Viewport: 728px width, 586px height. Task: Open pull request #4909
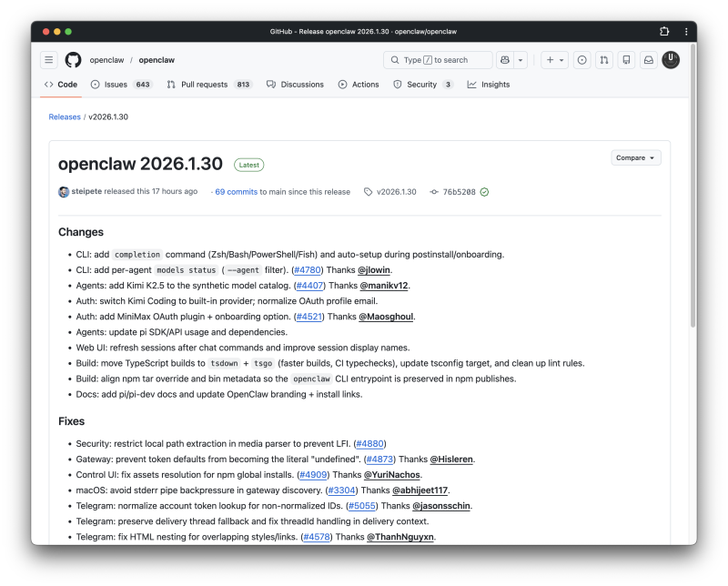point(313,475)
